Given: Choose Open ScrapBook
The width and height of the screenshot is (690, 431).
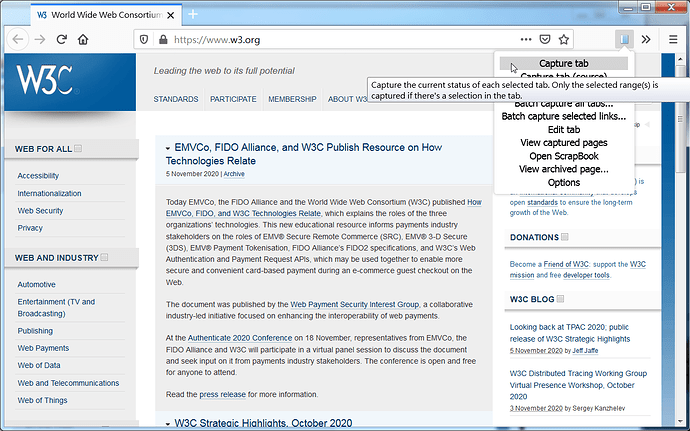Looking at the screenshot, I should click(564, 156).
